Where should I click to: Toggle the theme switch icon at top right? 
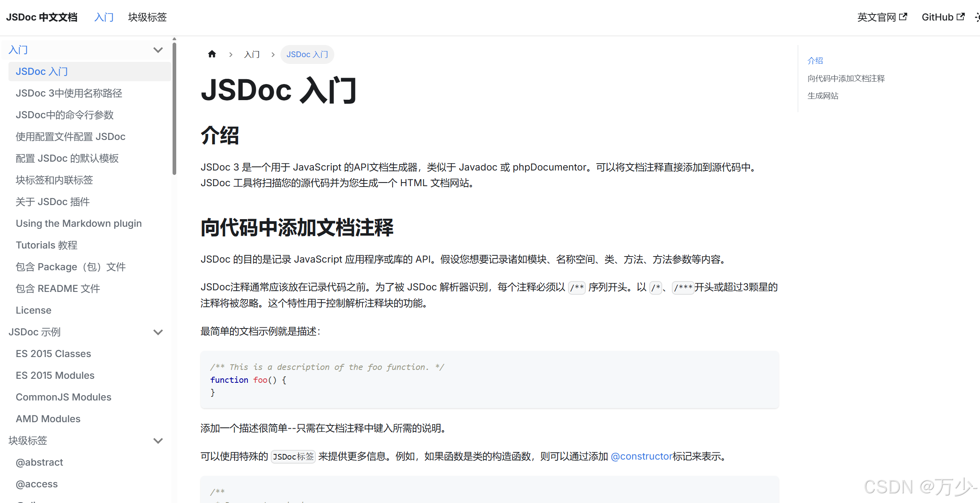click(x=977, y=17)
